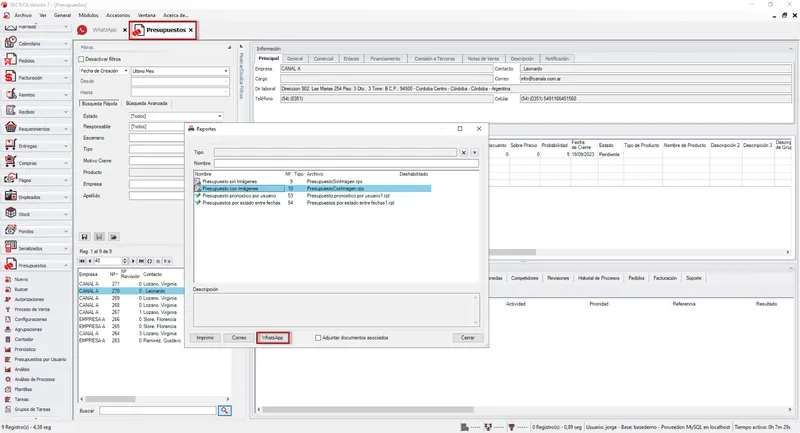Screen dimensions: 800x433
Task: Switch to the Comercial tab
Action: (323, 59)
